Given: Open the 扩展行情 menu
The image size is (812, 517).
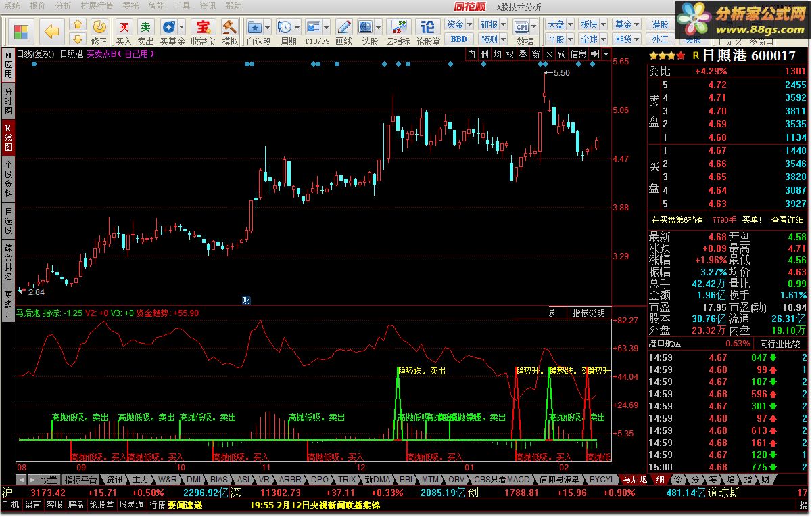Looking at the screenshot, I should click(97, 5).
